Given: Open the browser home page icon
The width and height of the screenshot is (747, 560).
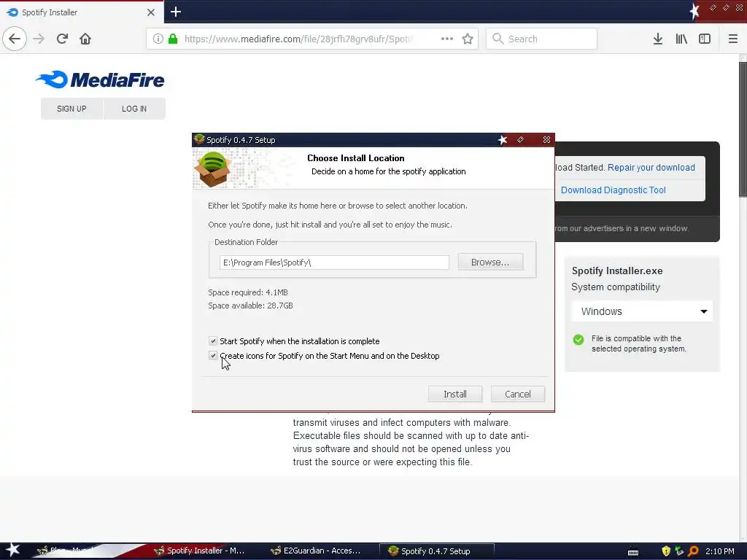Looking at the screenshot, I should tap(85, 39).
